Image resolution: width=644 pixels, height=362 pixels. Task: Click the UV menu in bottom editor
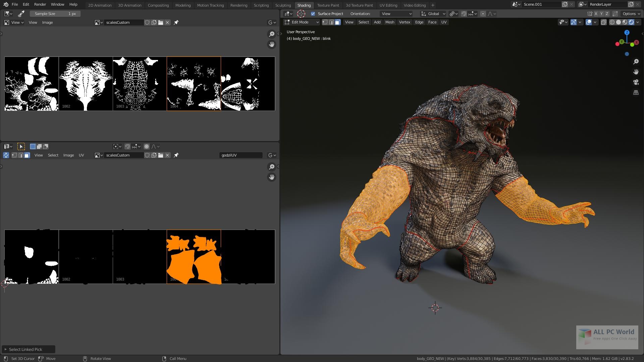[x=81, y=155]
